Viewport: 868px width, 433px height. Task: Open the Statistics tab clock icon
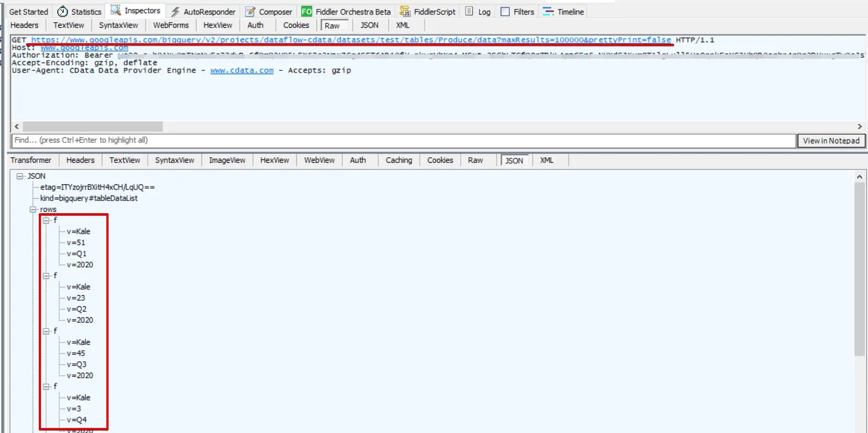click(63, 12)
